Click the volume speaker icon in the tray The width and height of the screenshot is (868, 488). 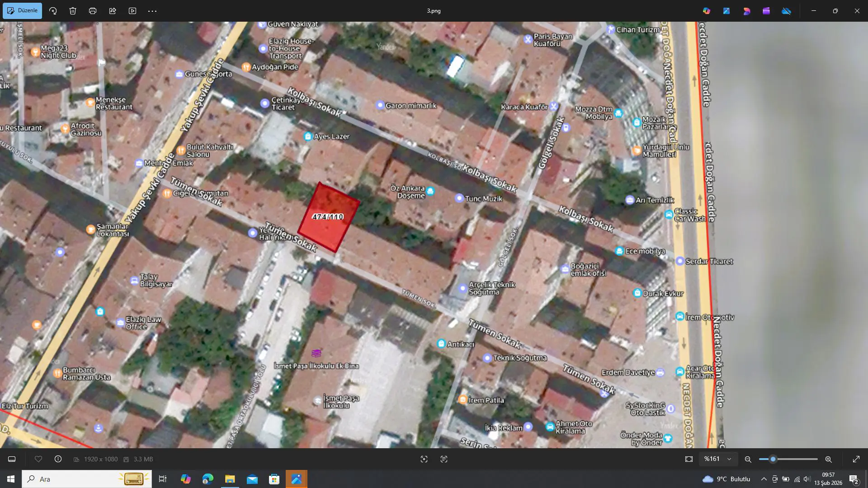click(807, 479)
